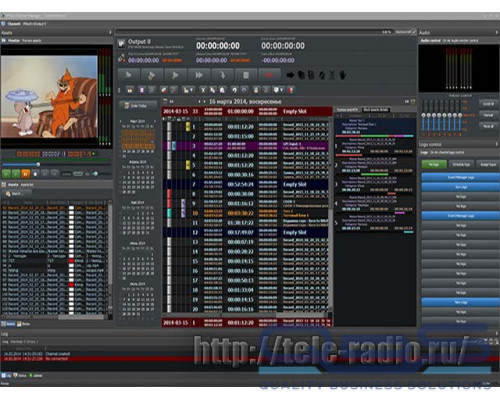Click the calendar icon left of date header
This screenshot has height=400, width=500.
pyautogui.click(x=165, y=101)
